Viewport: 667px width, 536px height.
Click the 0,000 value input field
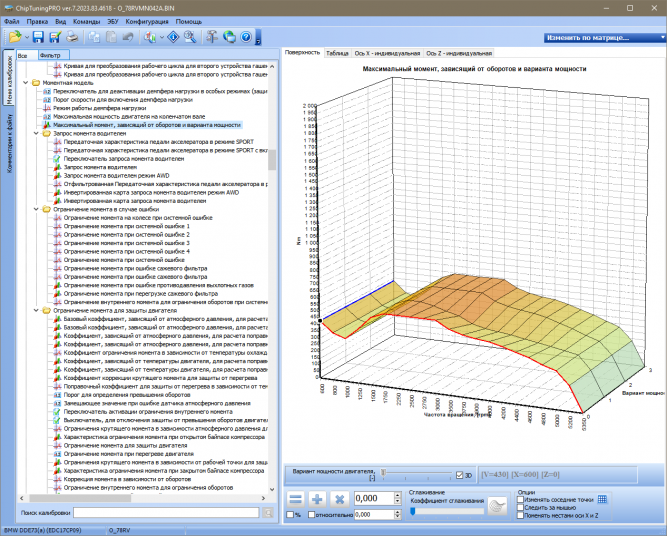373,499
